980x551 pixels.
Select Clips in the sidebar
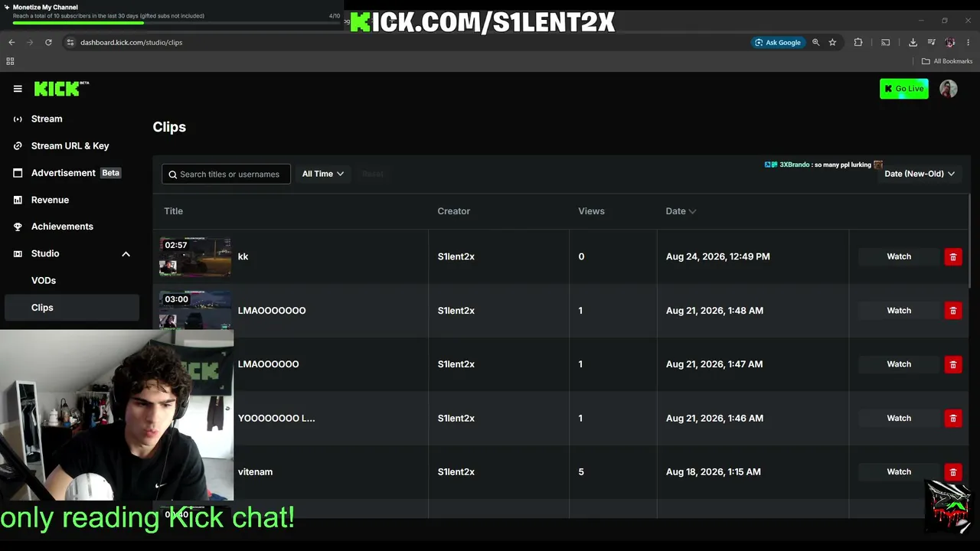pyautogui.click(x=72, y=308)
